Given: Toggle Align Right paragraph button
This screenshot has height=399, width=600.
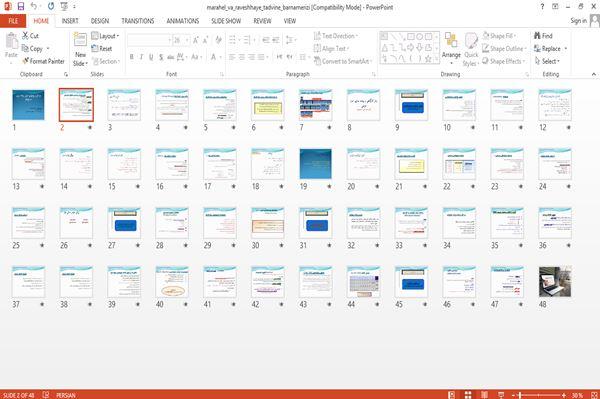Looking at the screenshot, I should pyautogui.click(x=251, y=57).
